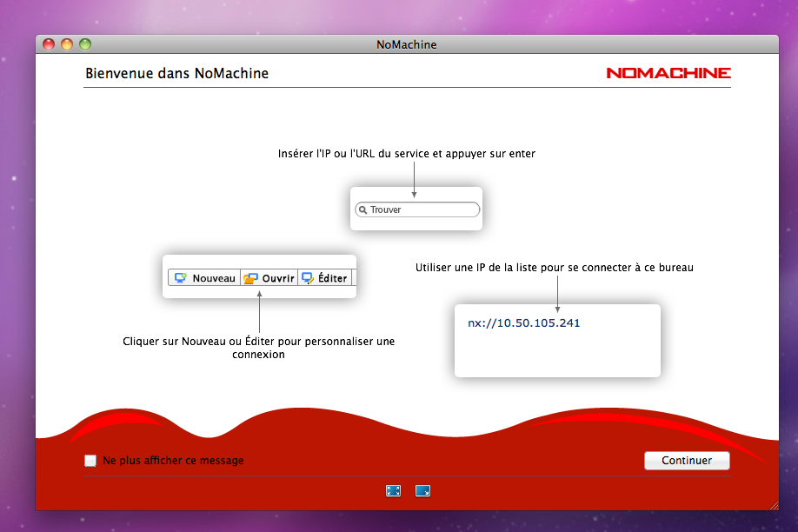Close the NoMachine window with the red button
This screenshot has width=798, height=532.
[x=49, y=44]
